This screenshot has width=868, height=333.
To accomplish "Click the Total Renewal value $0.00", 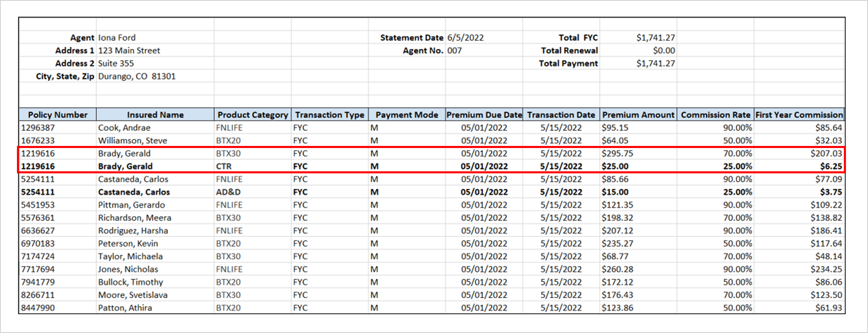I will (663, 51).
